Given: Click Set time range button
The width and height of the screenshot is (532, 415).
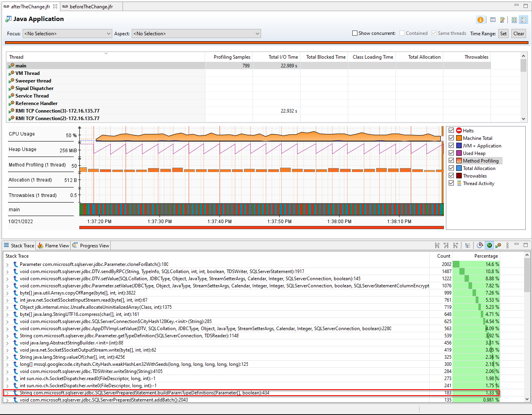Looking at the screenshot, I should click(503, 34).
